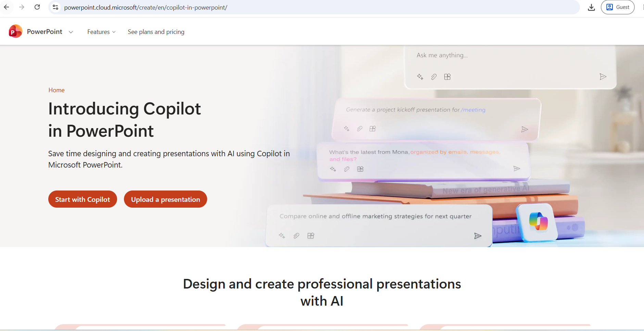Click 'Save time designing and creating' paragraph
Screen dimensions: 644x331
click(x=169, y=159)
